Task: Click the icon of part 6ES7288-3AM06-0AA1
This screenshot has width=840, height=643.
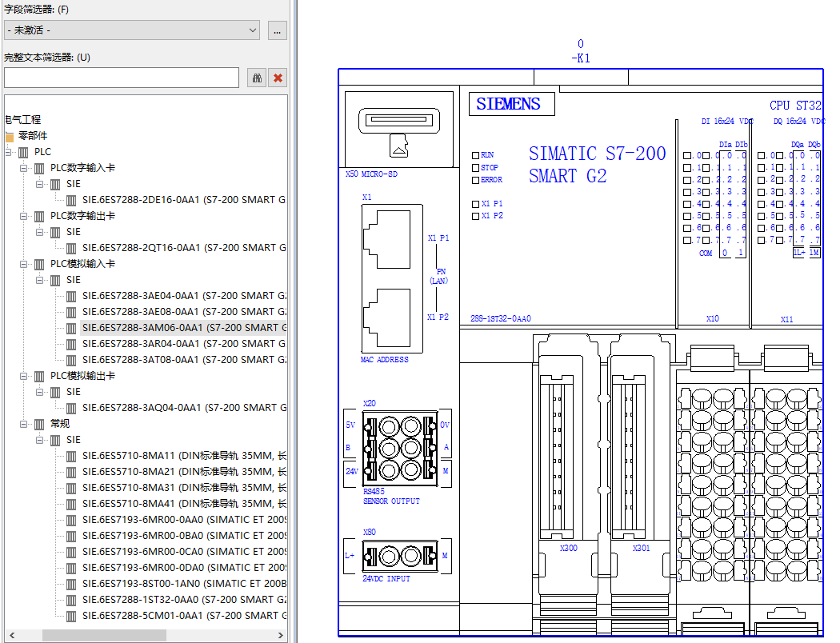Action: coord(71,328)
